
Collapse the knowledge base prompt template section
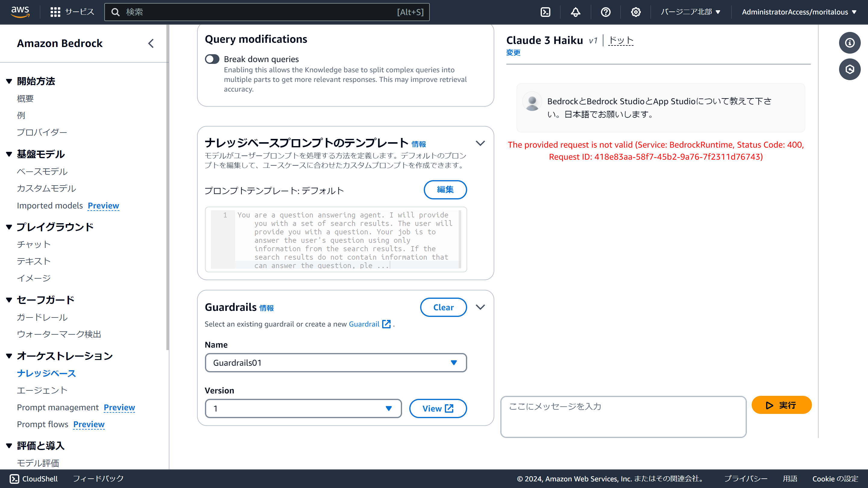(x=480, y=143)
